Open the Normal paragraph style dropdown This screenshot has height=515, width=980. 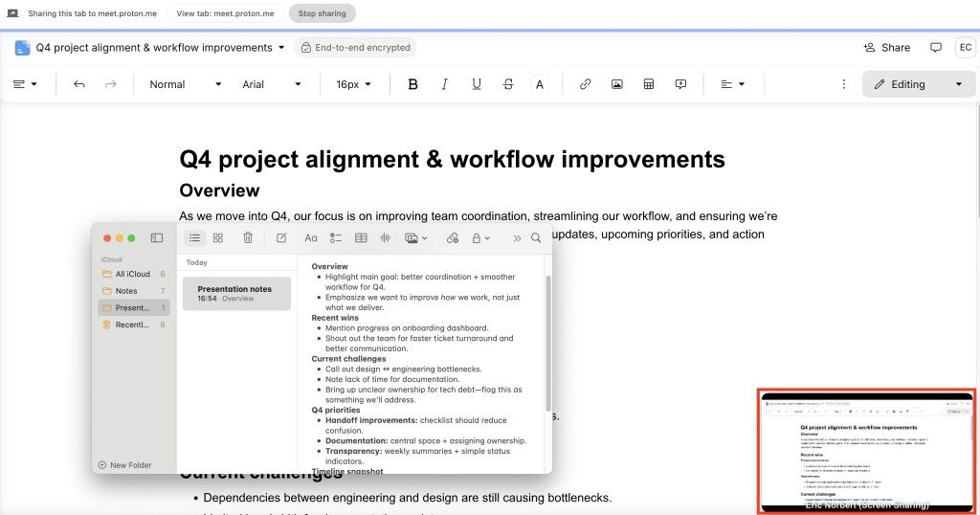(x=185, y=84)
